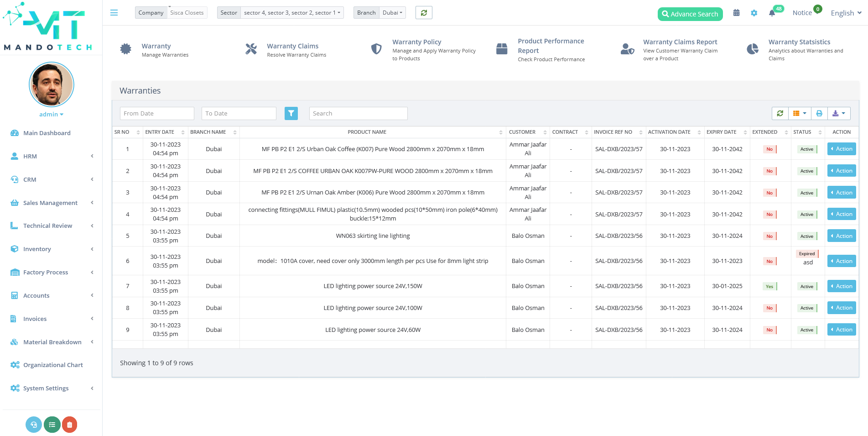Print the warranties list
The width and height of the screenshot is (868, 436).
819,113
